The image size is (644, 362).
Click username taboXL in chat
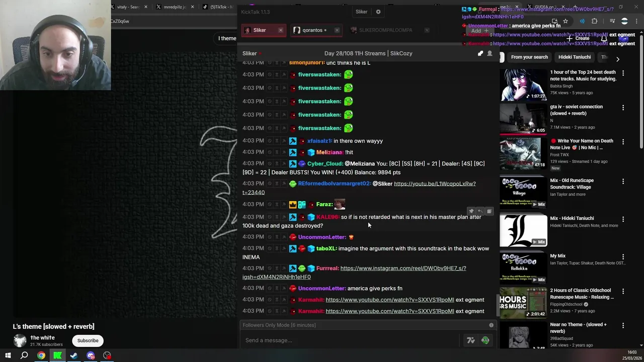(x=326, y=248)
